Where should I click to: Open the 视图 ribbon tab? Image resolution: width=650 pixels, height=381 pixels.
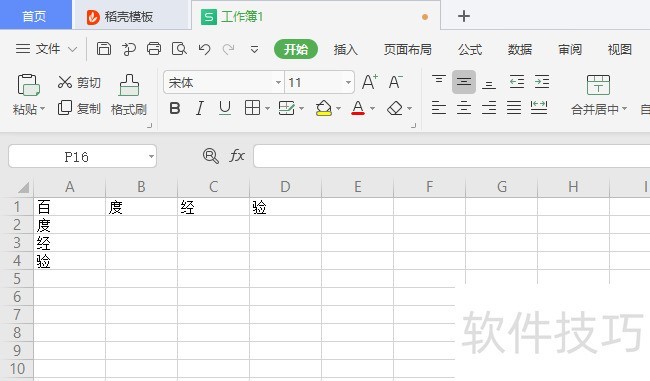coord(620,49)
